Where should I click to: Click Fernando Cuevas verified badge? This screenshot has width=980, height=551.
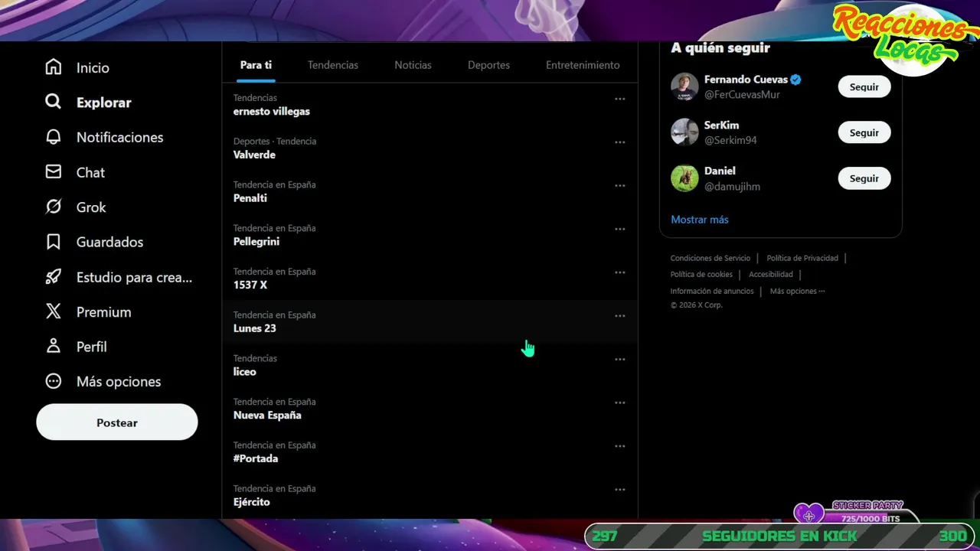pyautogui.click(x=796, y=80)
